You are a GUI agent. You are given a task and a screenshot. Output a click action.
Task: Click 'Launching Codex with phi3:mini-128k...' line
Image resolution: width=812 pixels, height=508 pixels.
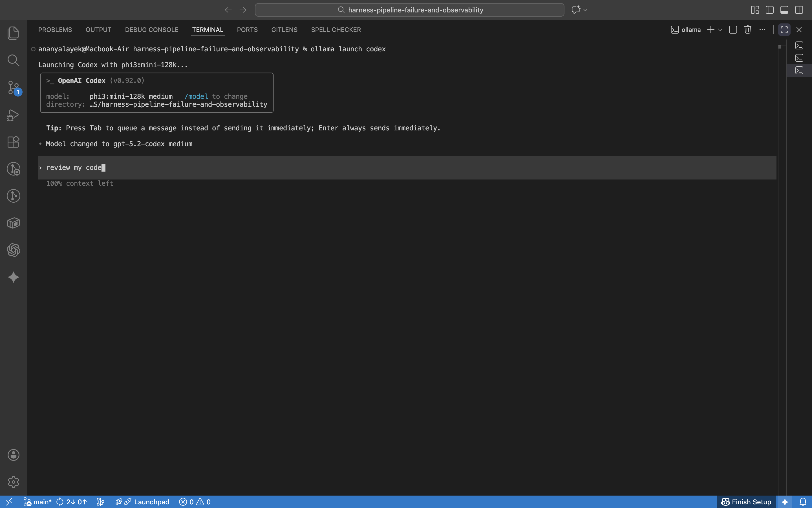pos(113,65)
